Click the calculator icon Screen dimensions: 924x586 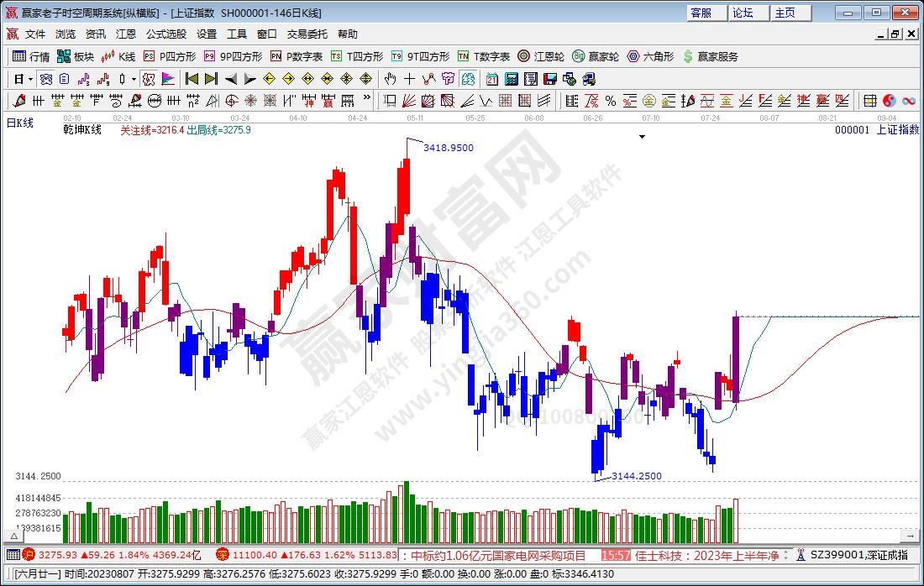pyautogui.click(x=511, y=79)
